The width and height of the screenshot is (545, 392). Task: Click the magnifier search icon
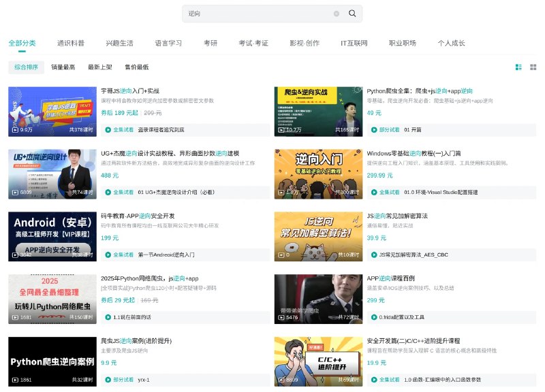click(352, 14)
